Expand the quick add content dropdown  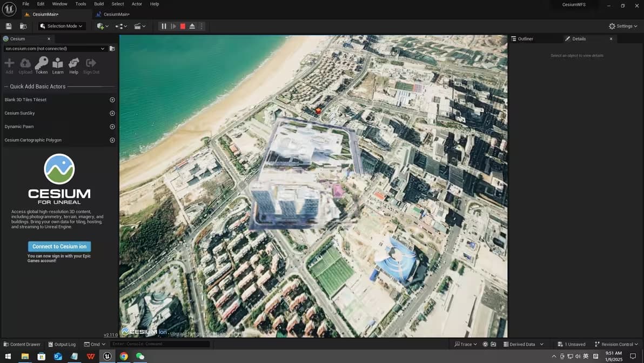[103, 26]
